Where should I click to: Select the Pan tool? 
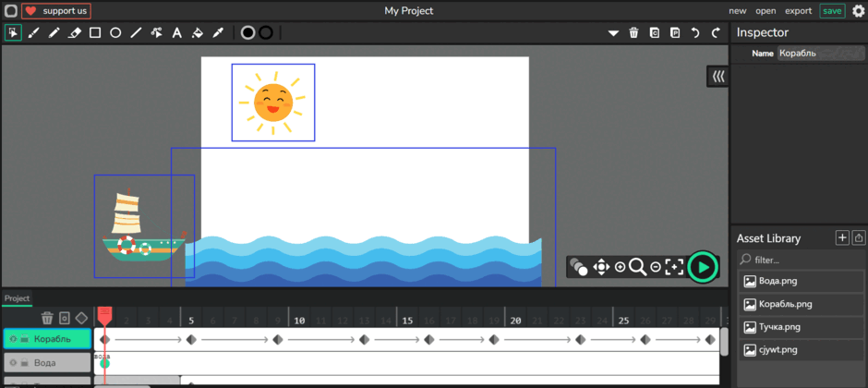pos(600,267)
